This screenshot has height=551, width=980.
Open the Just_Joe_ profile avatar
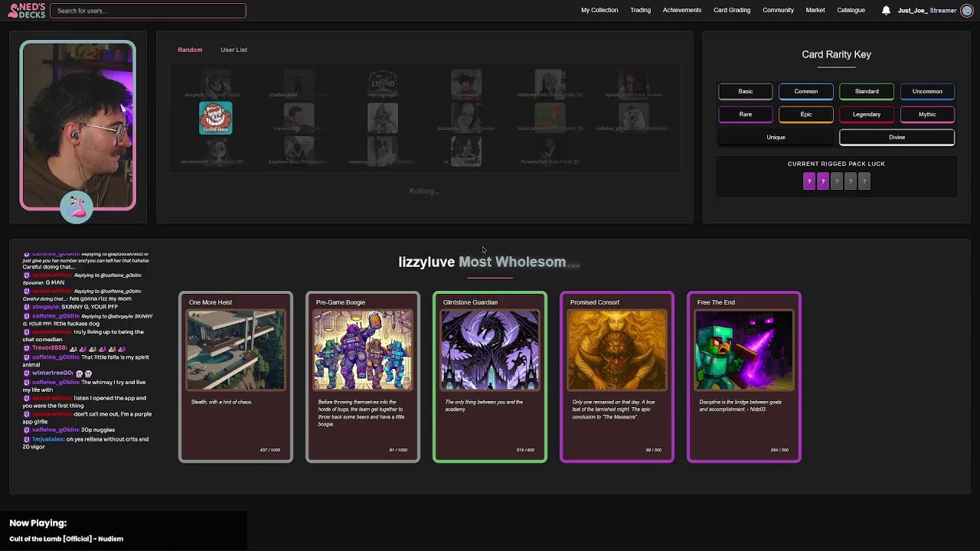pos(967,11)
